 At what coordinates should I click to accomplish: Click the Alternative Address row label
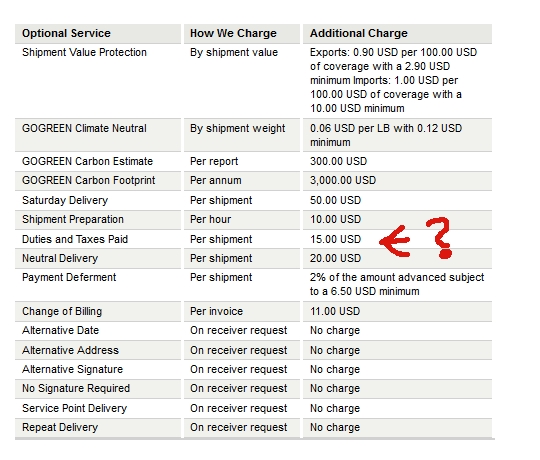(x=71, y=350)
